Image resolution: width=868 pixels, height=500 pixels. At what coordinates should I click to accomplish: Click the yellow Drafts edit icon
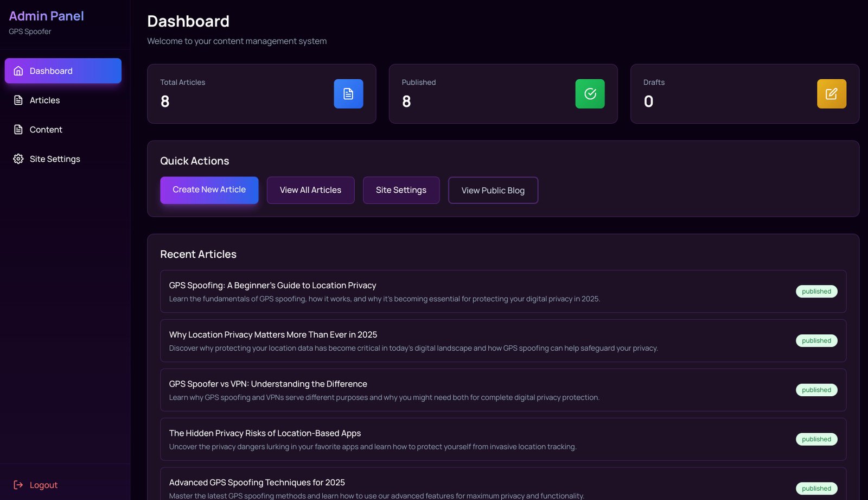831,94
